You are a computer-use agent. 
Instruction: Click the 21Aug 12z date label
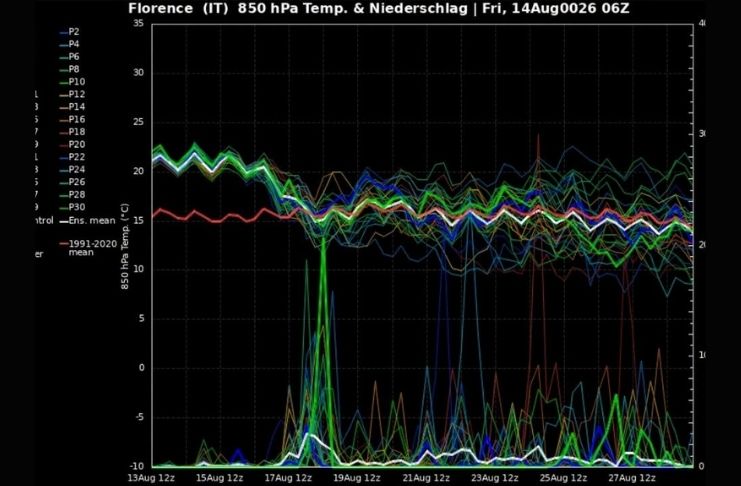(426, 478)
